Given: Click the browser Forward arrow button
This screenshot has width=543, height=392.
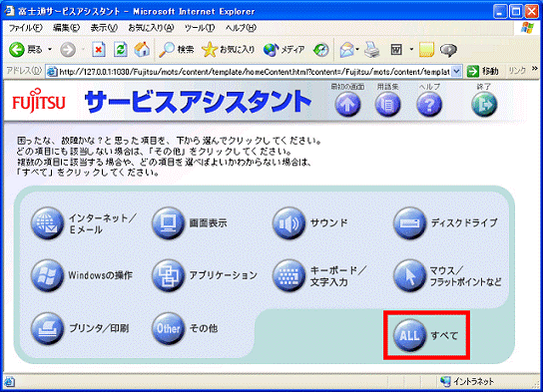Looking at the screenshot, I should coord(68,50).
